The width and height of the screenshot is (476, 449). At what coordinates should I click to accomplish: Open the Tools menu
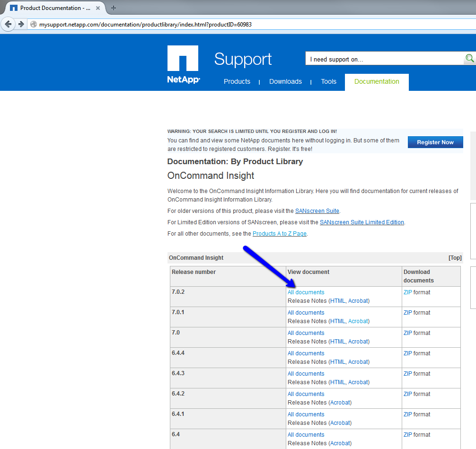click(x=328, y=81)
